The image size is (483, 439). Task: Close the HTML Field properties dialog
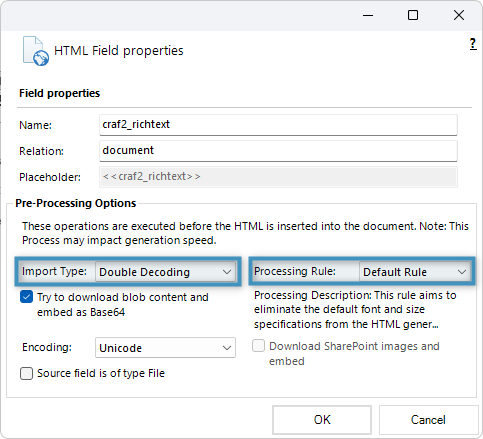click(459, 15)
